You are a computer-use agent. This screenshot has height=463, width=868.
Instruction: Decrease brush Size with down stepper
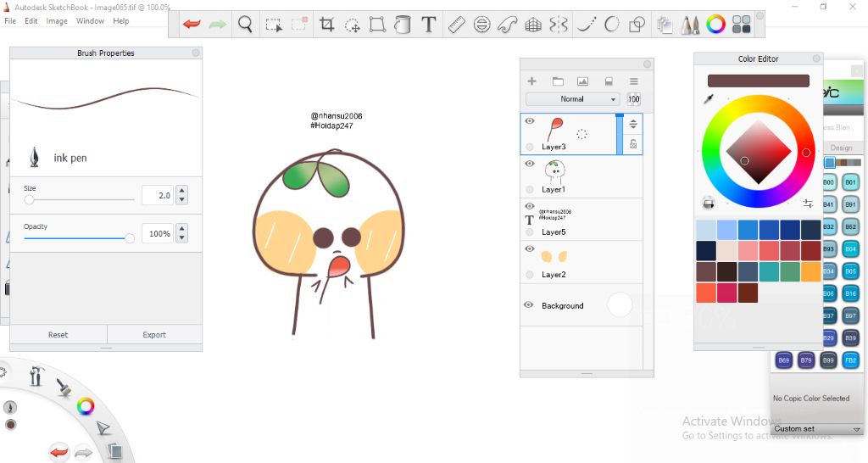coord(182,200)
